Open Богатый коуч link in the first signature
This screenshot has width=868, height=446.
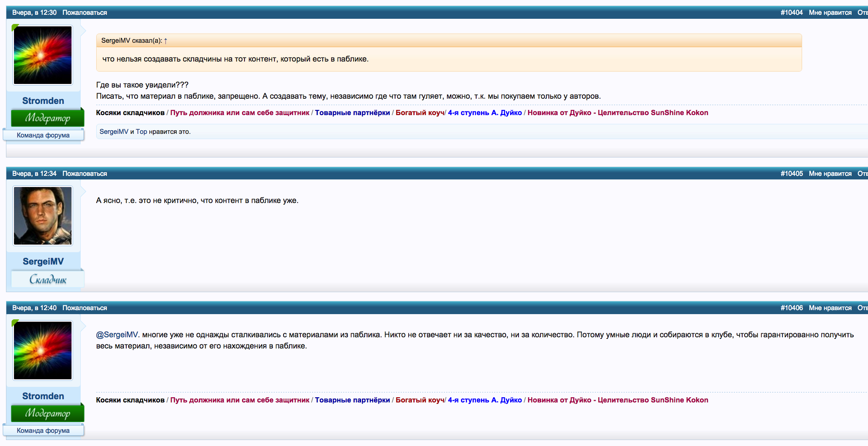(419, 113)
